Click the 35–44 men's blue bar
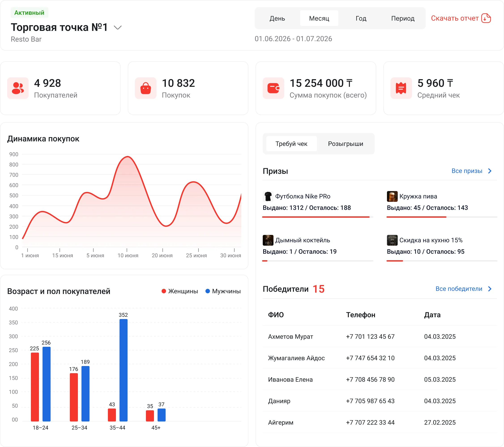 point(124,370)
